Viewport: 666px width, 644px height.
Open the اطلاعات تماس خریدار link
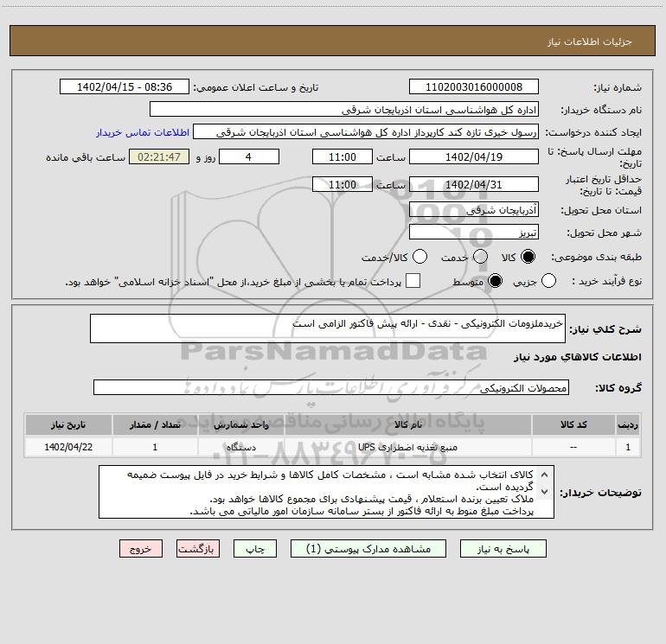pyautogui.click(x=143, y=132)
